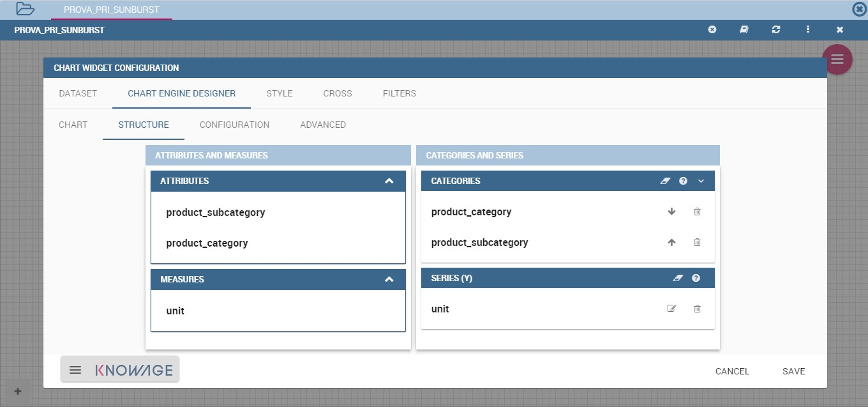This screenshot has width=868, height=407.
Task: Collapse the Measures panel chevron
Action: pyautogui.click(x=389, y=279)
